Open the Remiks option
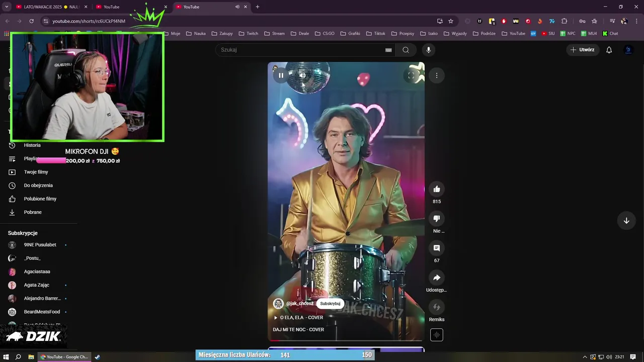This screenshot has height=362, width=644. [437, 307]
